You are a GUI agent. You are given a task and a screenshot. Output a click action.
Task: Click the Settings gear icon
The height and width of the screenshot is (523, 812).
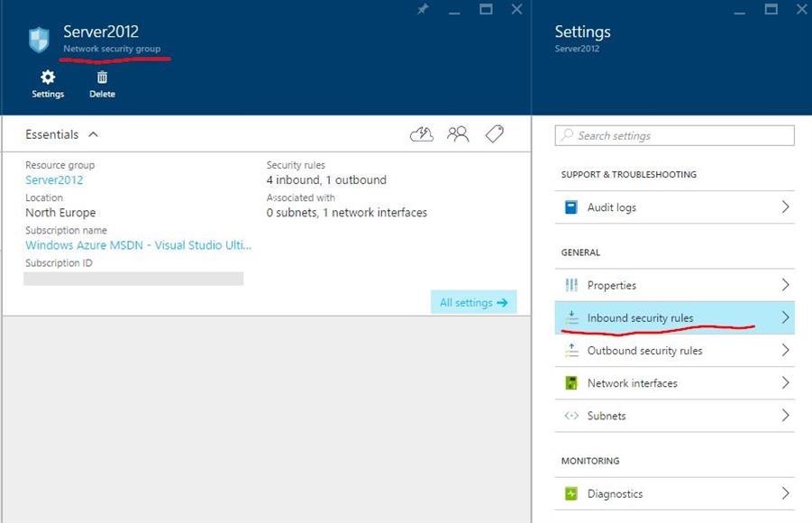[48, 78]
